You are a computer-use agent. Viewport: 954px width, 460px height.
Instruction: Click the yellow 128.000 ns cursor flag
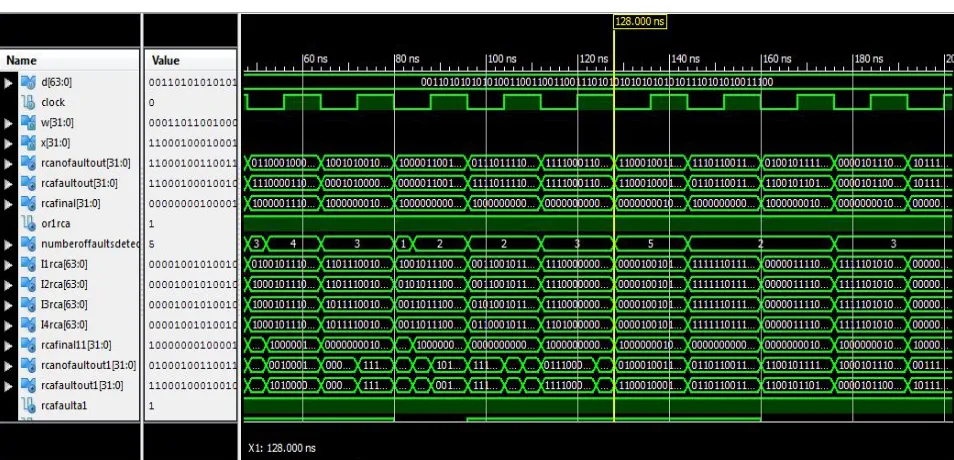(639, 21)
